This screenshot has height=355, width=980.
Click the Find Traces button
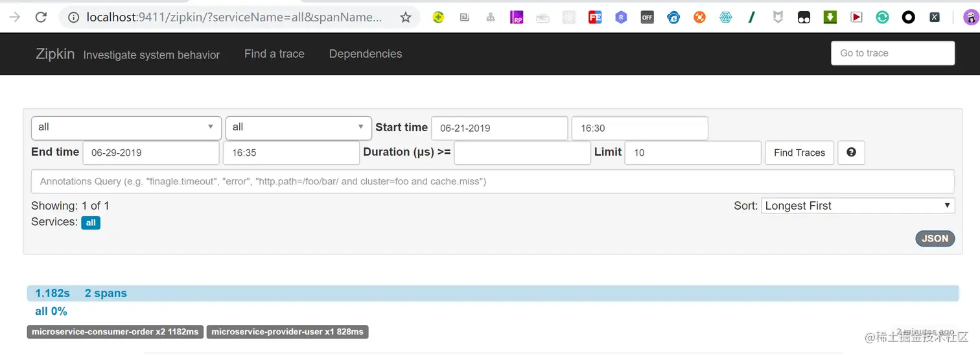pyautogui.click(x=799, y=153)
